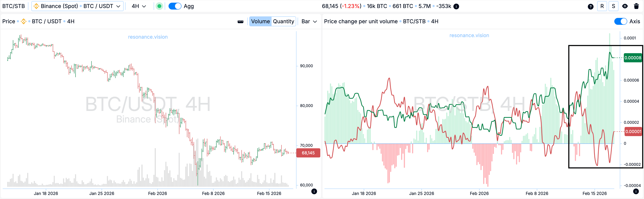This screenshot has width=644, height=199.
Task: Click the Binance logo in Price header
Action: point(23,22)
